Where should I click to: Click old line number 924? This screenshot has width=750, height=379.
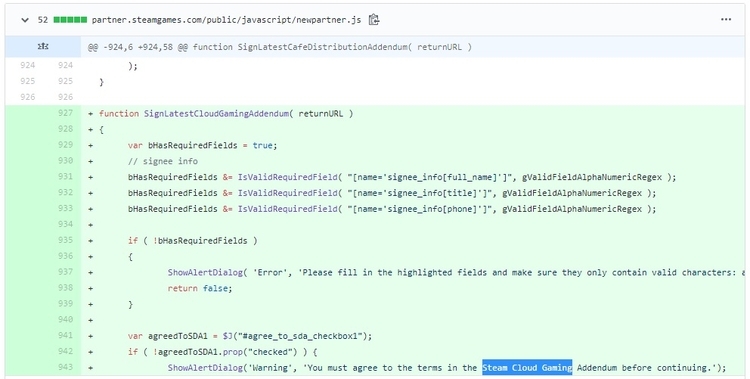pyautogui.click(x=27, y=66)
